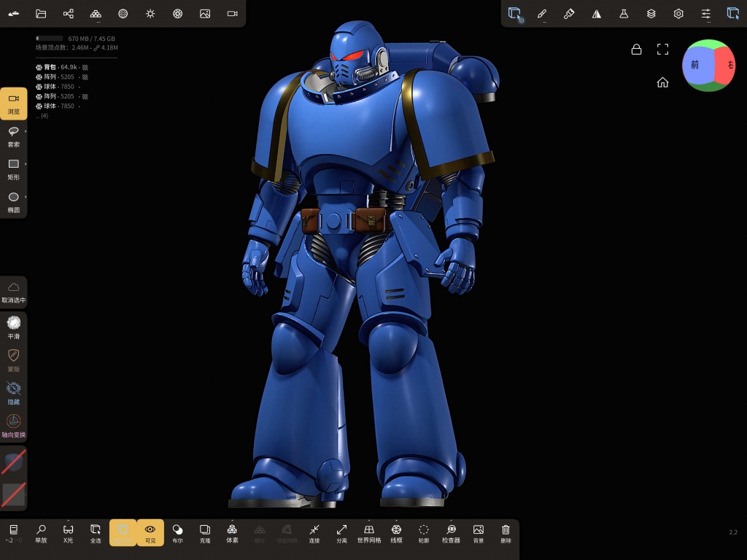747x560 pixels.
Task: Select the 蒙版 mask tool
Action: 13,360
